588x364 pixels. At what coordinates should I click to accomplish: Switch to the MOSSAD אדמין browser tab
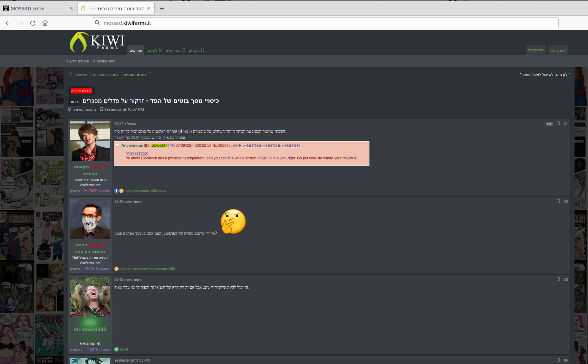38,8
